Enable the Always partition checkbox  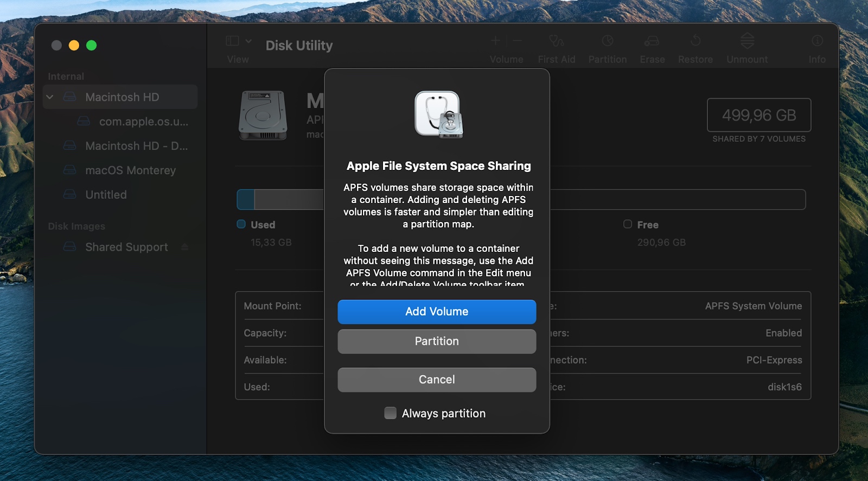(390, 413)
